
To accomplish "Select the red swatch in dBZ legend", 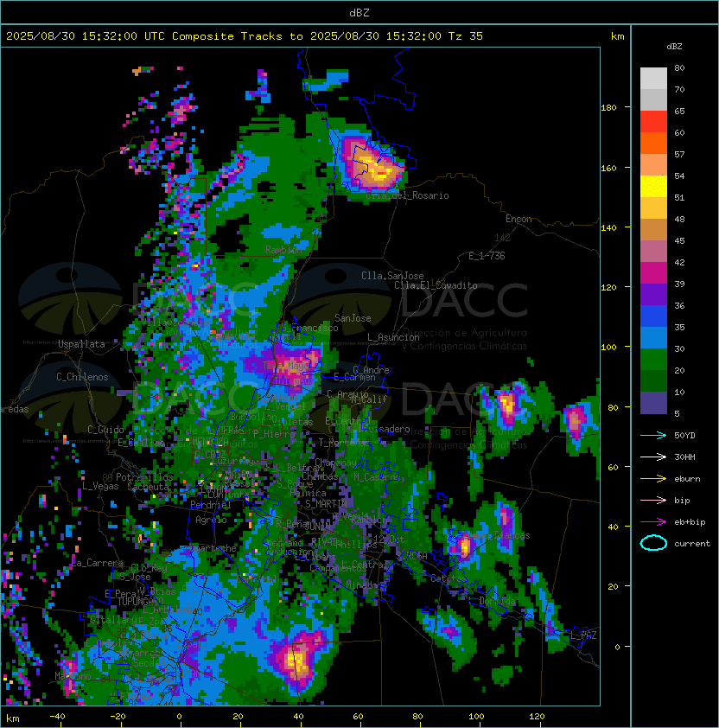I will pos(653,122).
